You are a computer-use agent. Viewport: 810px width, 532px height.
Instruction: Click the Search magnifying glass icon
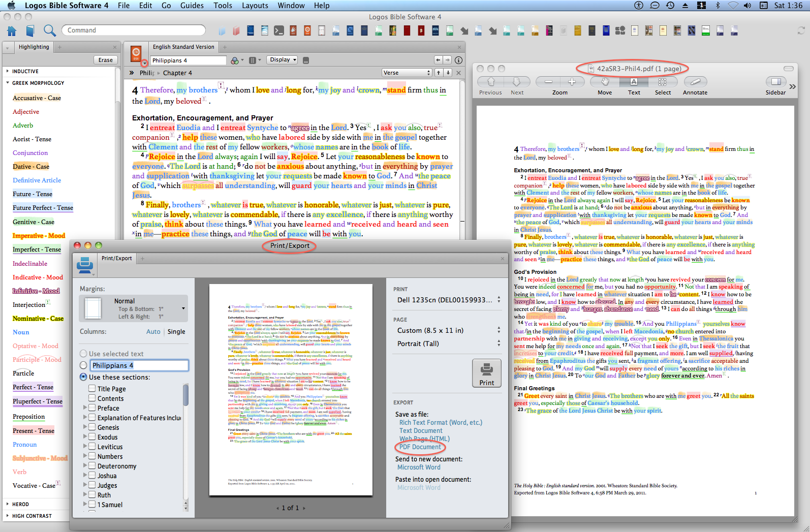coord(49,30)
